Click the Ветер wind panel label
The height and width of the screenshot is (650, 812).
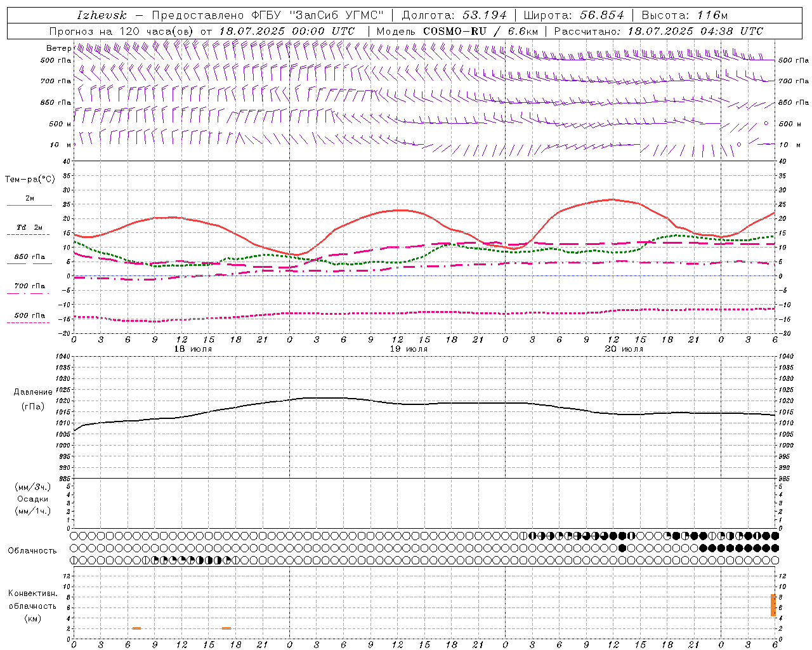click(x=58, y=48)
